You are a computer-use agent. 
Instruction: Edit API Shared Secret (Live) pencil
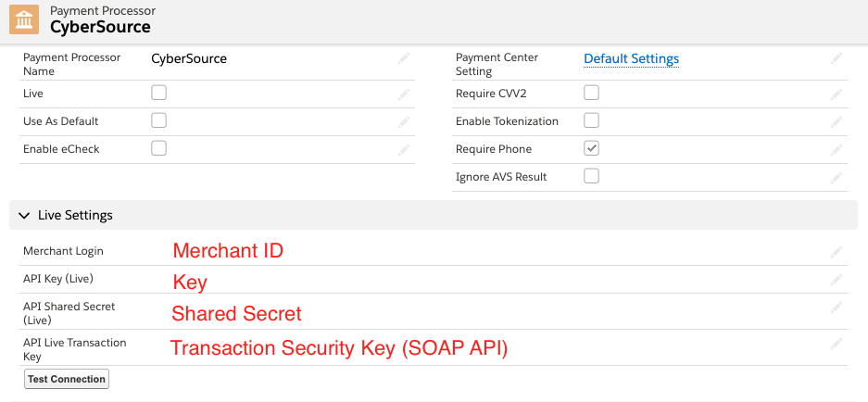tap(837, 307)
